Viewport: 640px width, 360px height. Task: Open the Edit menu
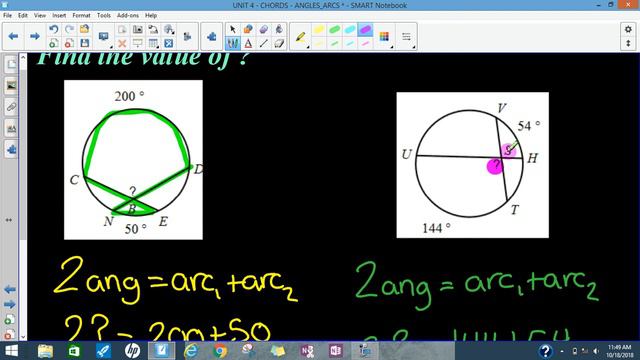click(23, 15)
